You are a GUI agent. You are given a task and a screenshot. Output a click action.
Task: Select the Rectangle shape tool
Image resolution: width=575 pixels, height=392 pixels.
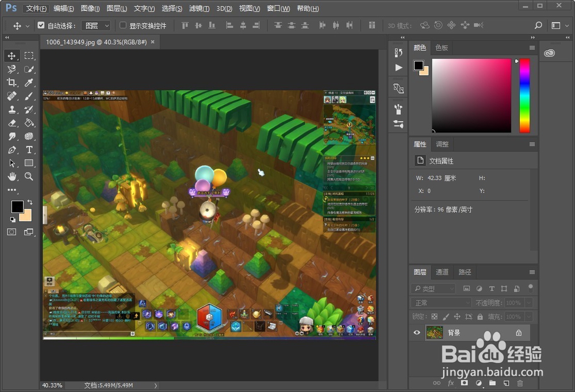pyautogui.click(x=29, y=163)
